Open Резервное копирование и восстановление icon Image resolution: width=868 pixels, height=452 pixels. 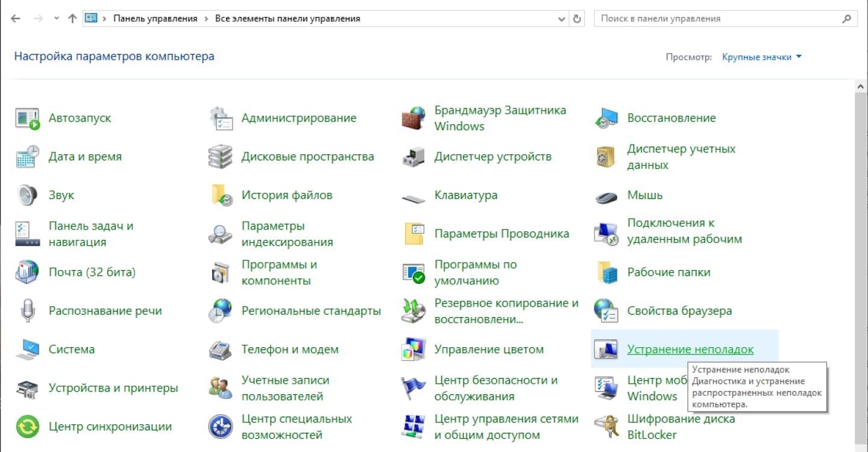pos(414,311)
